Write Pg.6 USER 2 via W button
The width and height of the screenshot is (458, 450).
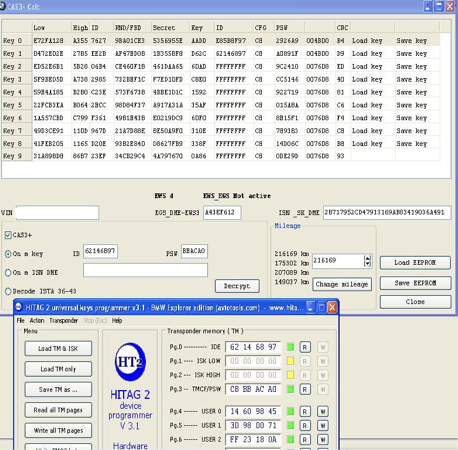click(322, 440)
